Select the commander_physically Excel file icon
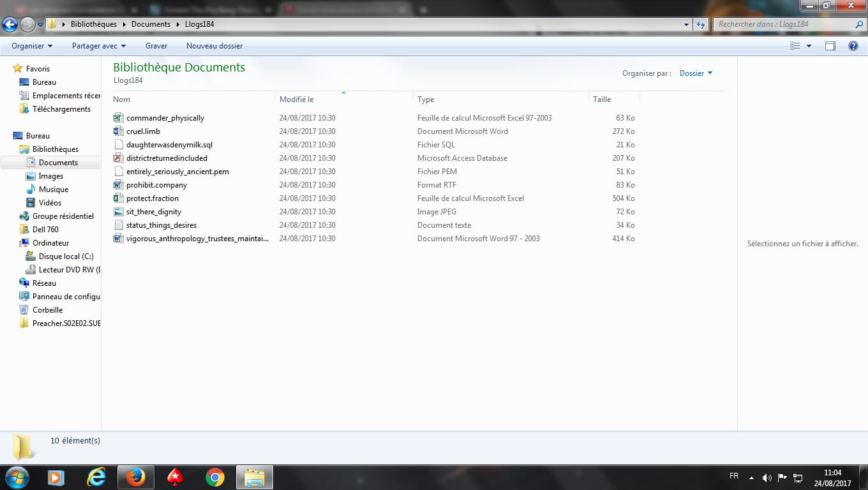868x490 pixels. pos(118,118)
